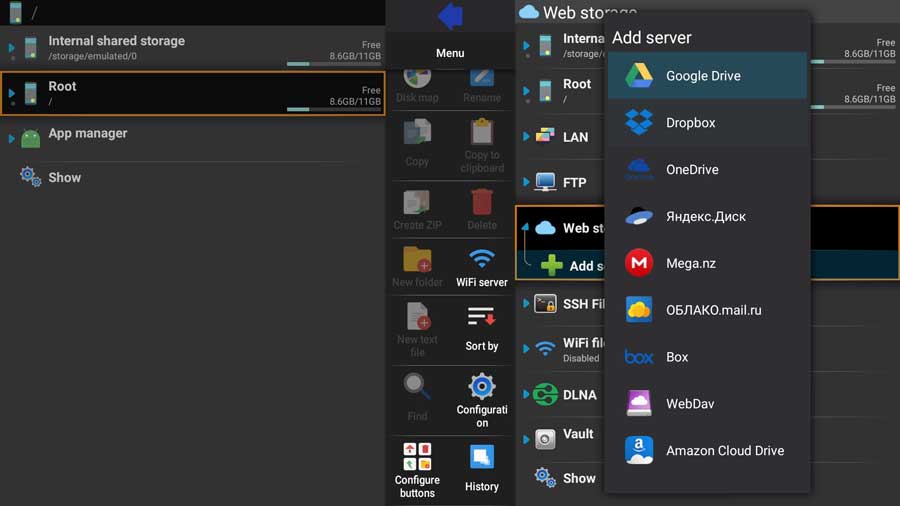Open the WiFi server tool

[482, 267]
